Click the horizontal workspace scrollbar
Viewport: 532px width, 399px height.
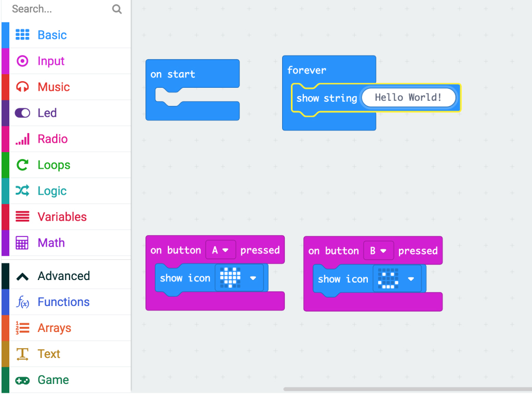tap(407, 389)
